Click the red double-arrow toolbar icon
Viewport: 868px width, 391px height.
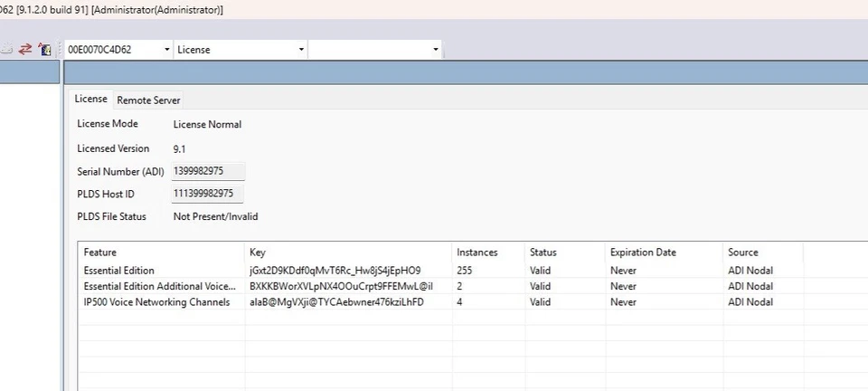25,49
